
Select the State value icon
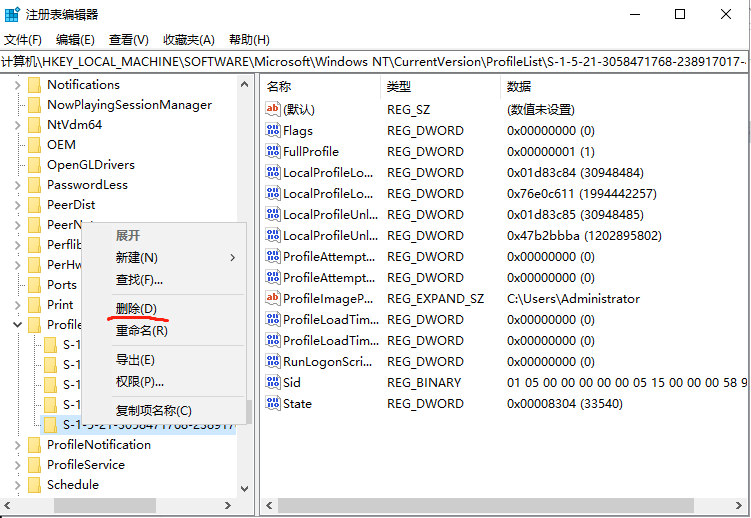point(273,403)
